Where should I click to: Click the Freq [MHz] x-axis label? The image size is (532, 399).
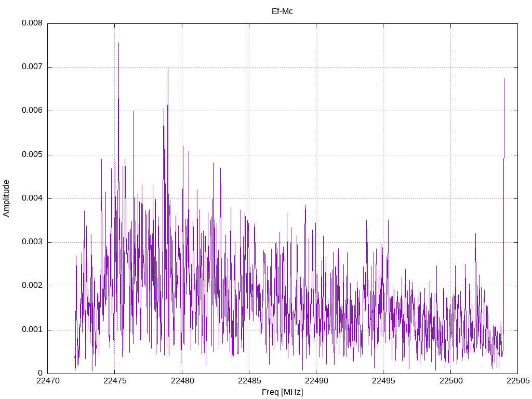(x=282, y=392)
